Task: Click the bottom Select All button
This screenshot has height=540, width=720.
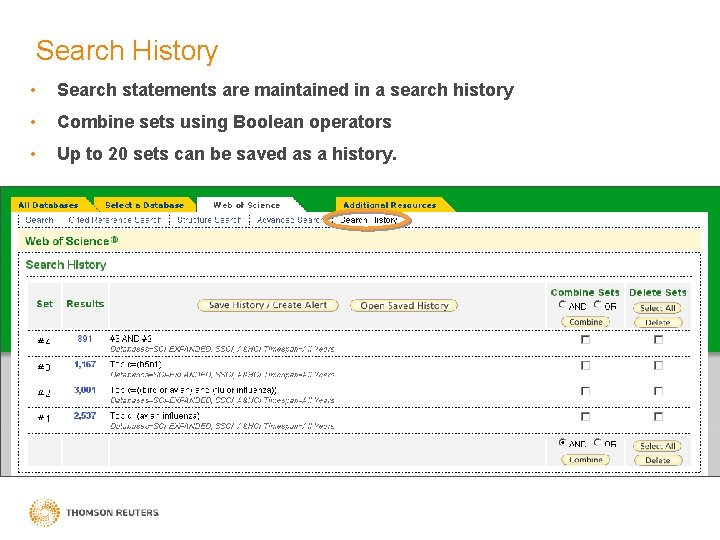Action: (658, 446)
